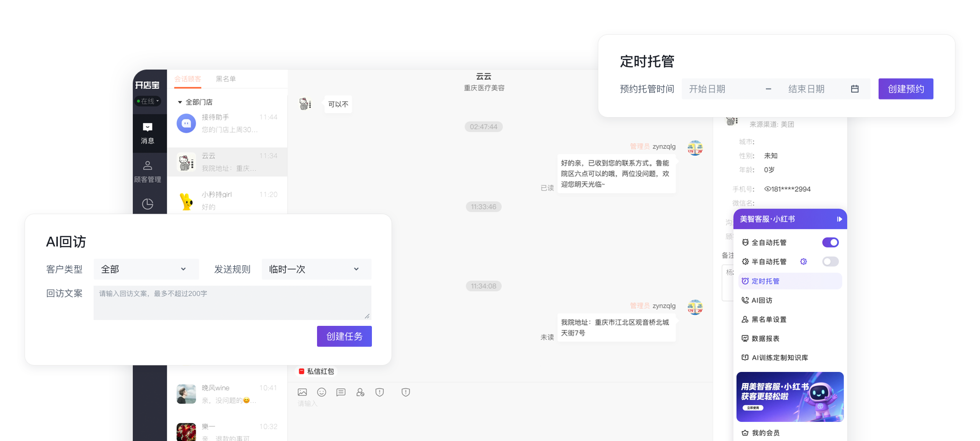Click the user transfer icon in chat toolbar
980x441 pixels.
pos(360,392)
